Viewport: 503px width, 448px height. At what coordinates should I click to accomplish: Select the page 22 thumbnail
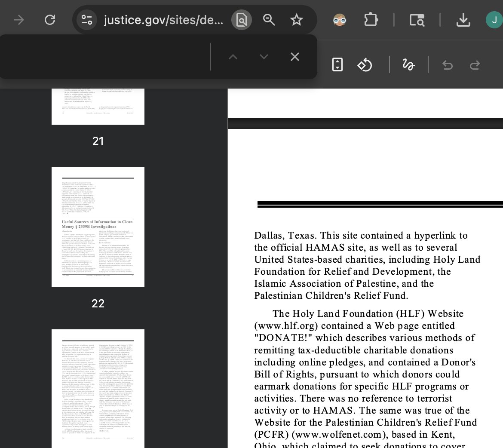coord(98,227)
